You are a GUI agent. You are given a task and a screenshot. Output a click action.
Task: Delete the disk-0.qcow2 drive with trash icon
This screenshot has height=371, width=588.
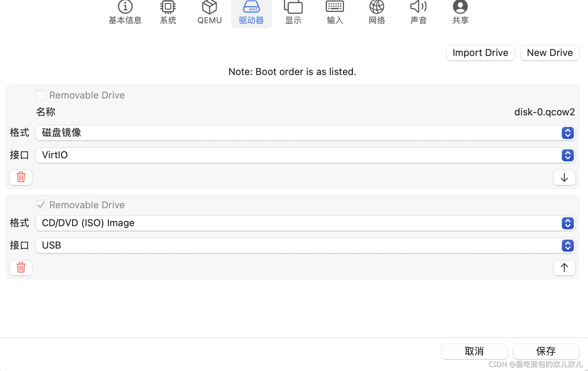click(21, 177)
